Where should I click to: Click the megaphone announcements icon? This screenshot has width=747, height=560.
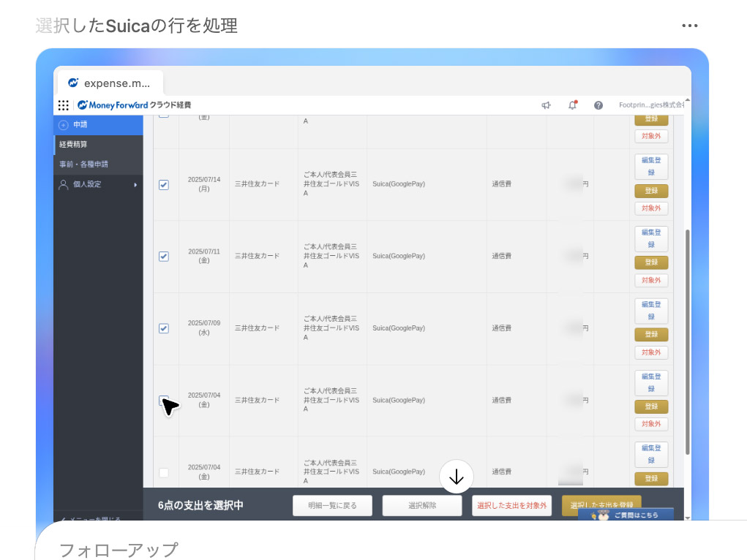click(x=546, y=105)
